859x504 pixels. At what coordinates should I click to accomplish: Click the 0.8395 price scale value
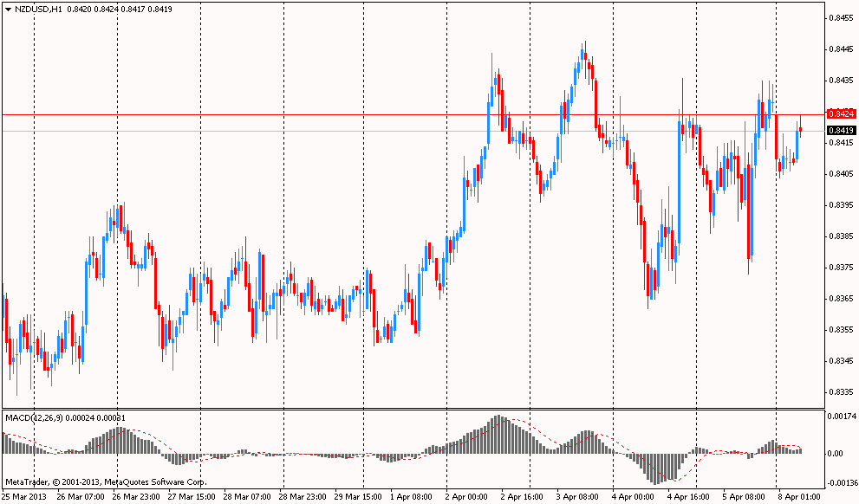[x=842, y=204]
